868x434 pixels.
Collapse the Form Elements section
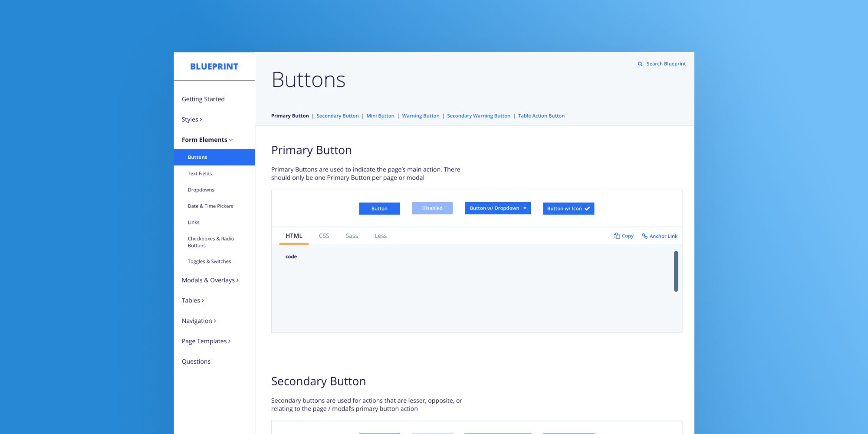coord(207,140)
